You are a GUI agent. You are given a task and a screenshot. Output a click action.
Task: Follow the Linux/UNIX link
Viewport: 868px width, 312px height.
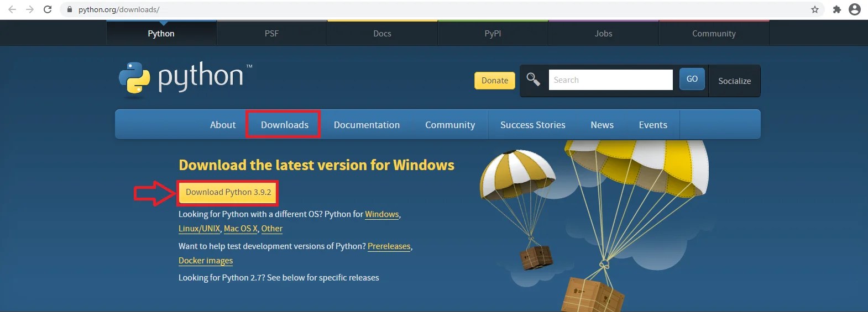199,229
